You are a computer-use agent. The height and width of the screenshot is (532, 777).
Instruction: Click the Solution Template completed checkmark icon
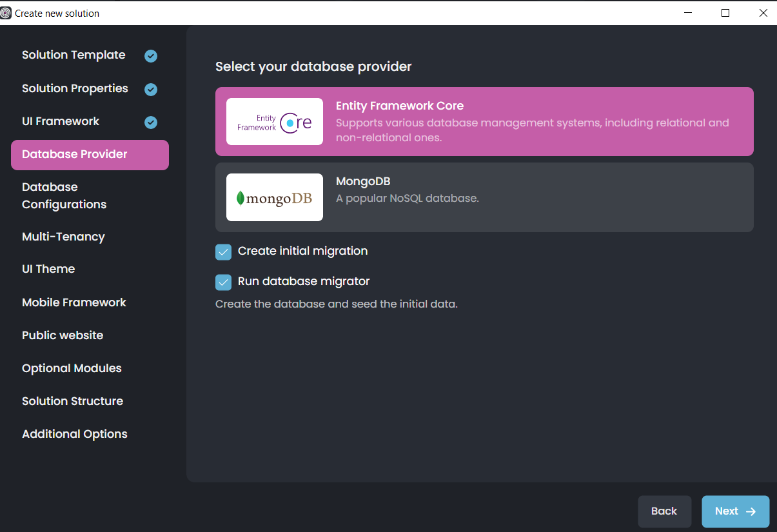point(151,56)
